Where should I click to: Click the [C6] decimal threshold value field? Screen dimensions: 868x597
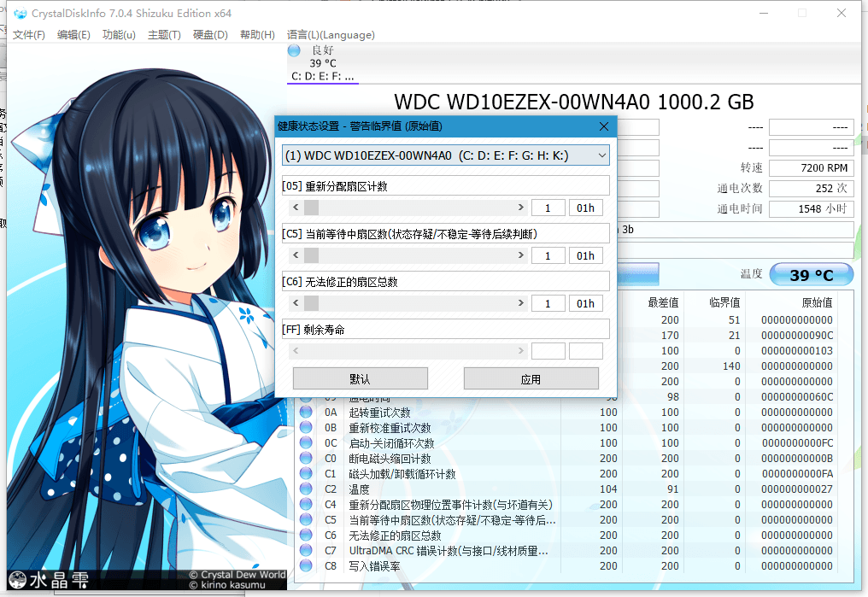click(x=548, y=303)
